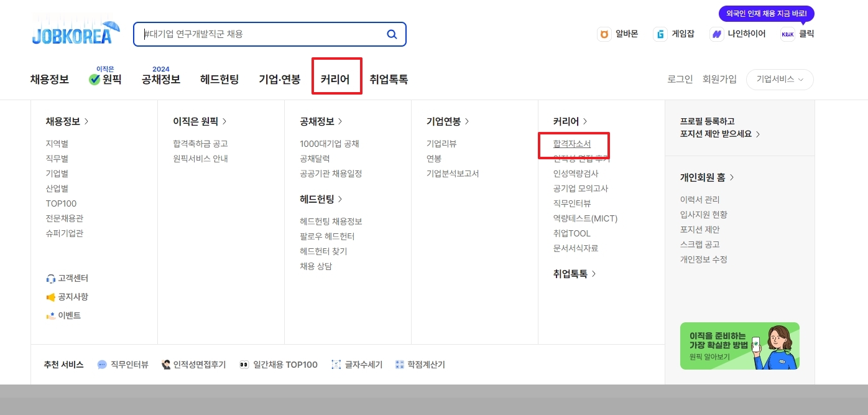Click inside the job search input field
Screen dimensions: 868x415
261,34
